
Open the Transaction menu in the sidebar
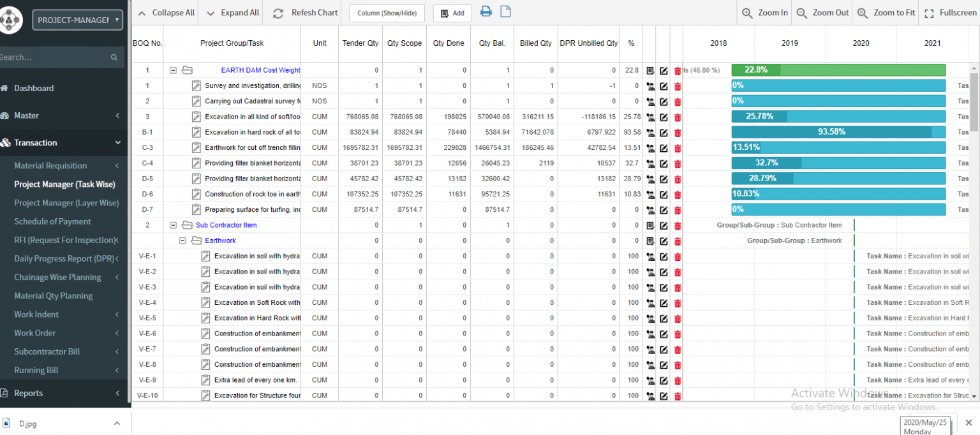point(36,143)
